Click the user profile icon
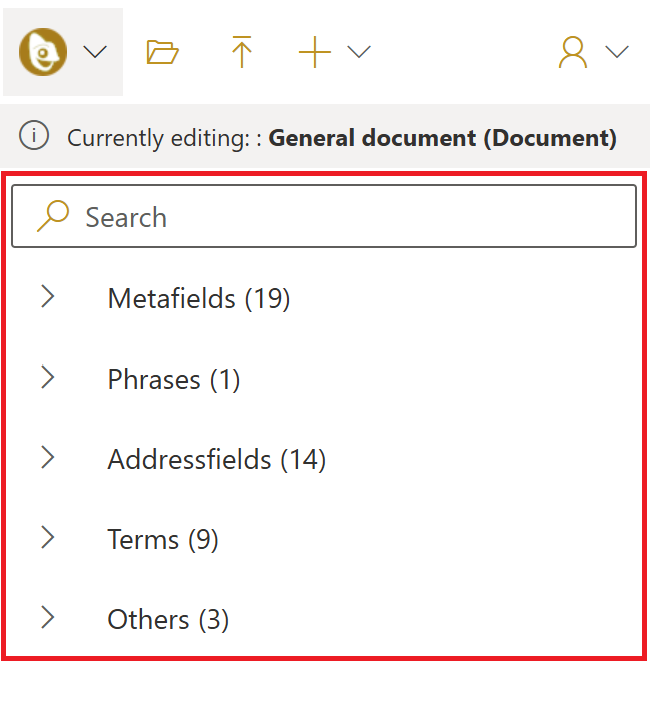 pyautogui.click(x=573, y=52)
